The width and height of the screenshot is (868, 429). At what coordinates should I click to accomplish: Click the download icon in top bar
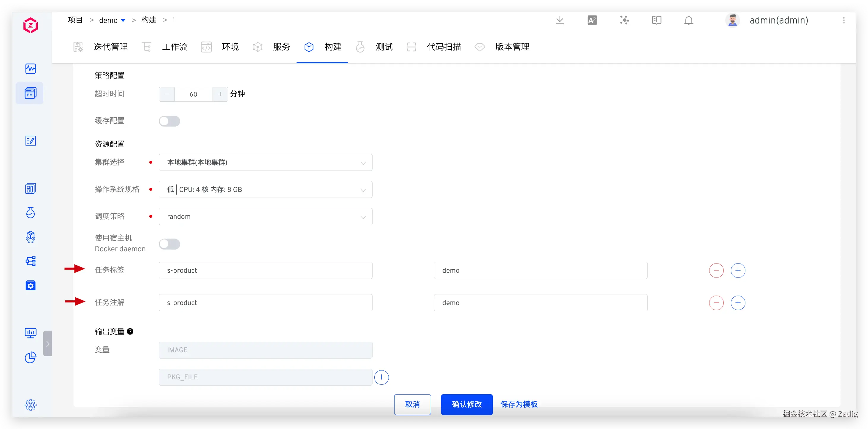[x=560, y=20]
